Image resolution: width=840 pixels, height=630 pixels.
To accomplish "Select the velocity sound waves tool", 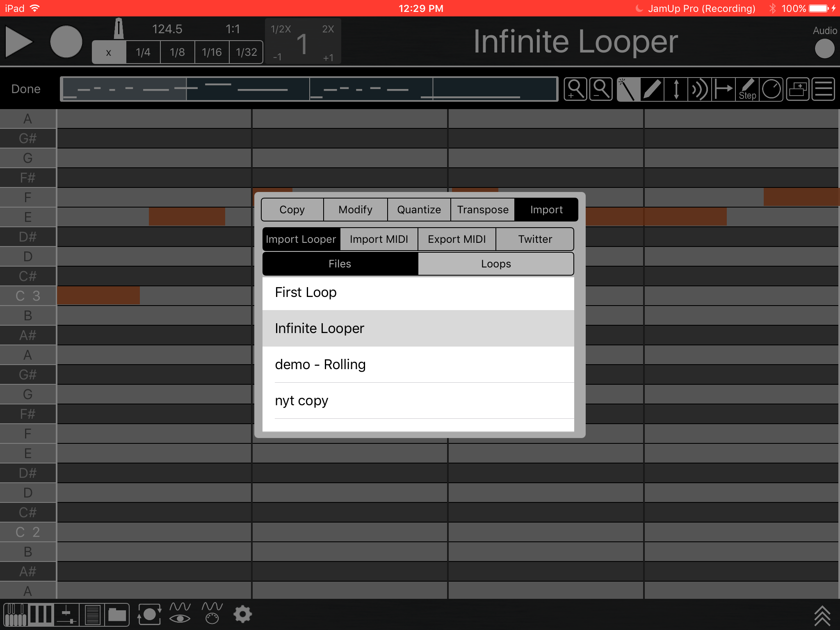I will pos(700,89).
